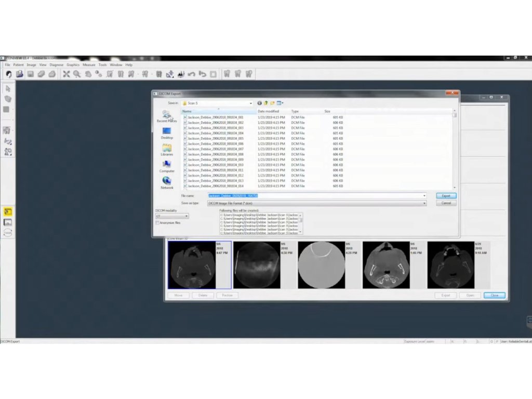Click the redo arrow toolbar icon

202,74
